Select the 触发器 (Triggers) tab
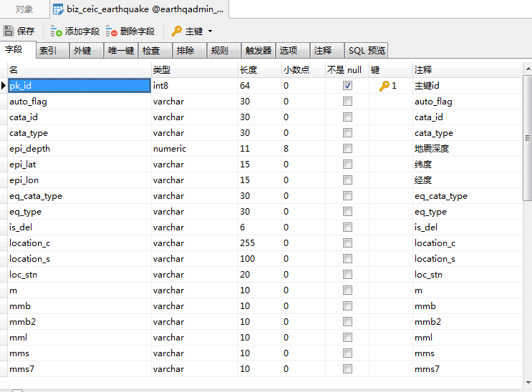The width and height of the screenshot is (532, 392). (258, 51)
